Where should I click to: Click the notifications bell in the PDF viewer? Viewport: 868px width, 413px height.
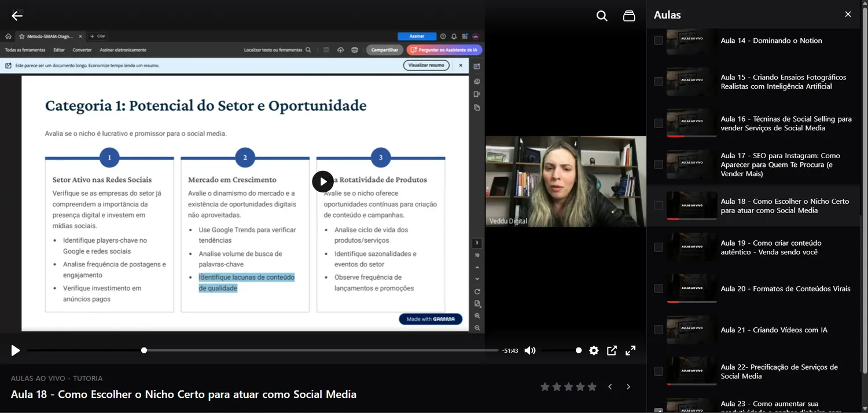pyautogui.click(x=454, y=36)
